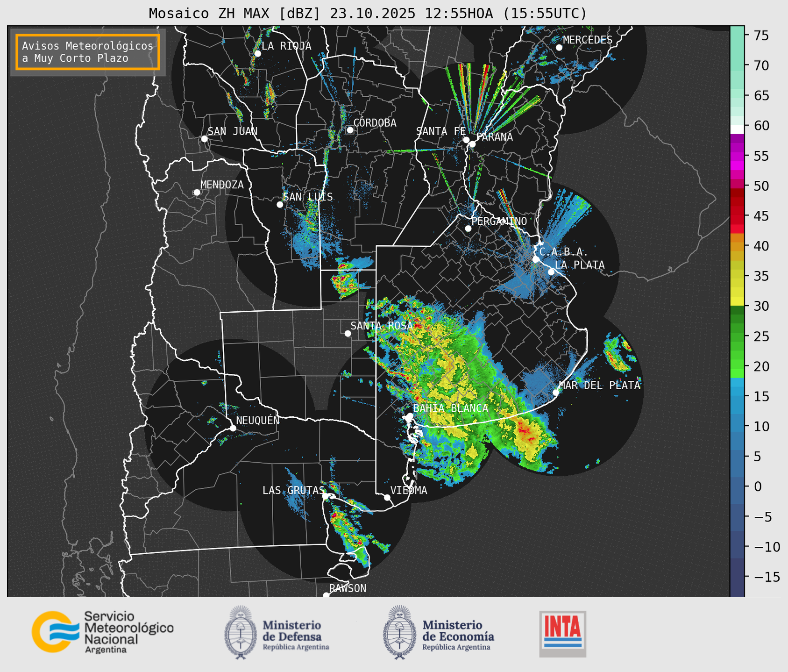Select the Córdoba city marker
Viewport: 788px width, 672px height.
350,130
